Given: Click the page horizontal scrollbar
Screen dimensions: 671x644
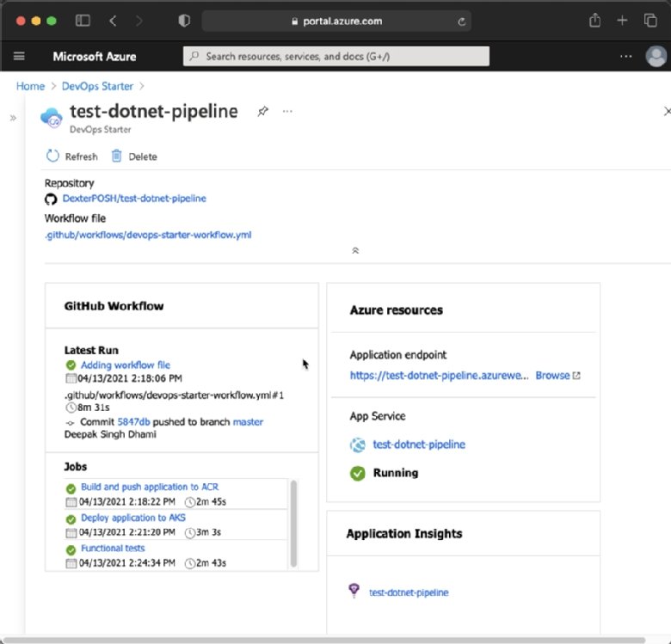Looking at the screenshot, I should click(324, 641).
